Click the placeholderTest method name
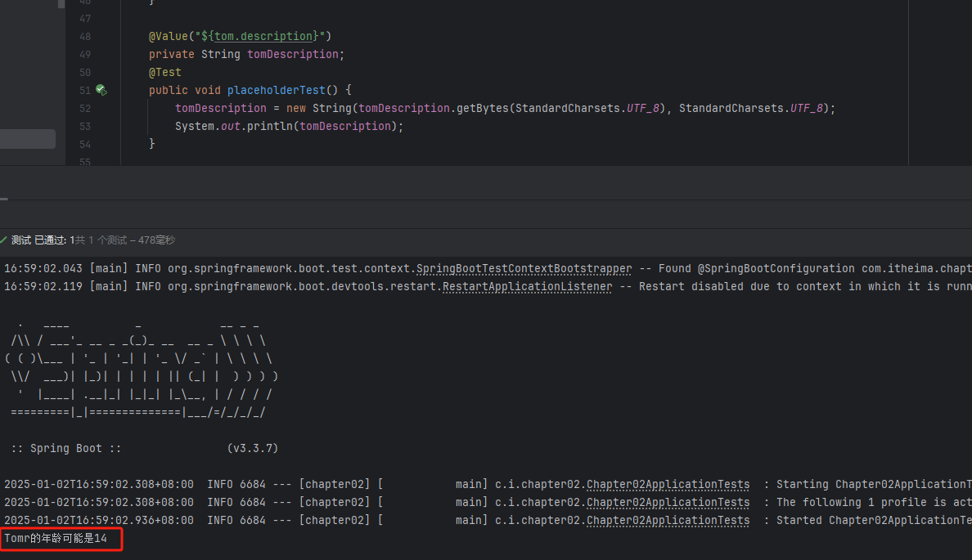Viewport: 972px width, 560px height. click(x=276, y=90)
